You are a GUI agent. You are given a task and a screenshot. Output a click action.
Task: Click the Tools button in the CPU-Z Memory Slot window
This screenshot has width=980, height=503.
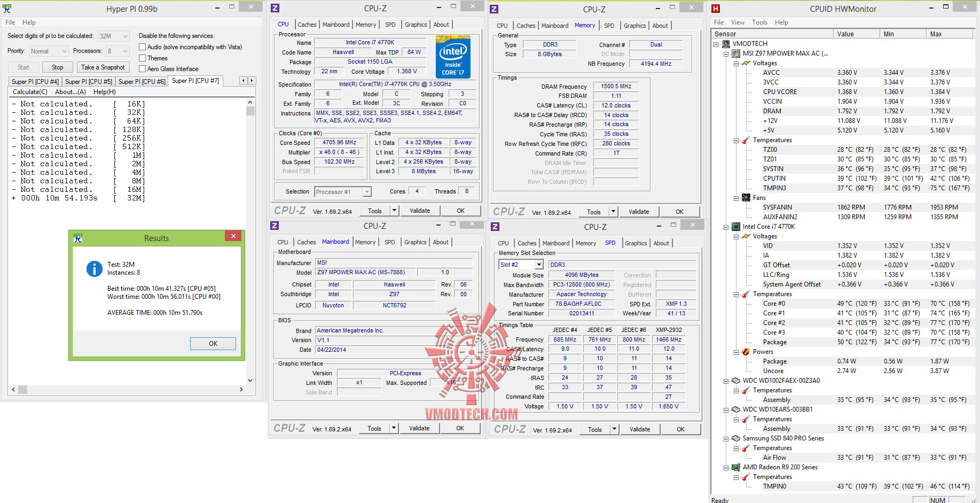595,429
